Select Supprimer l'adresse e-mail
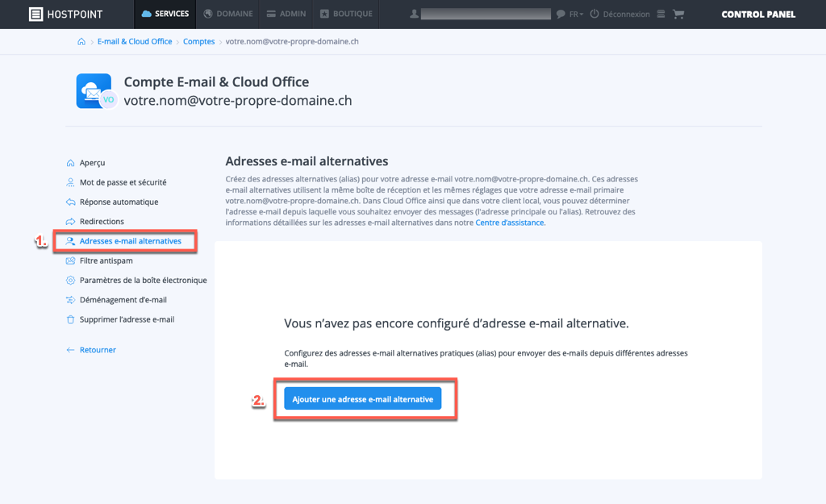Image resolution: width=826 pixels, height=504 pixels. [127, 319]
